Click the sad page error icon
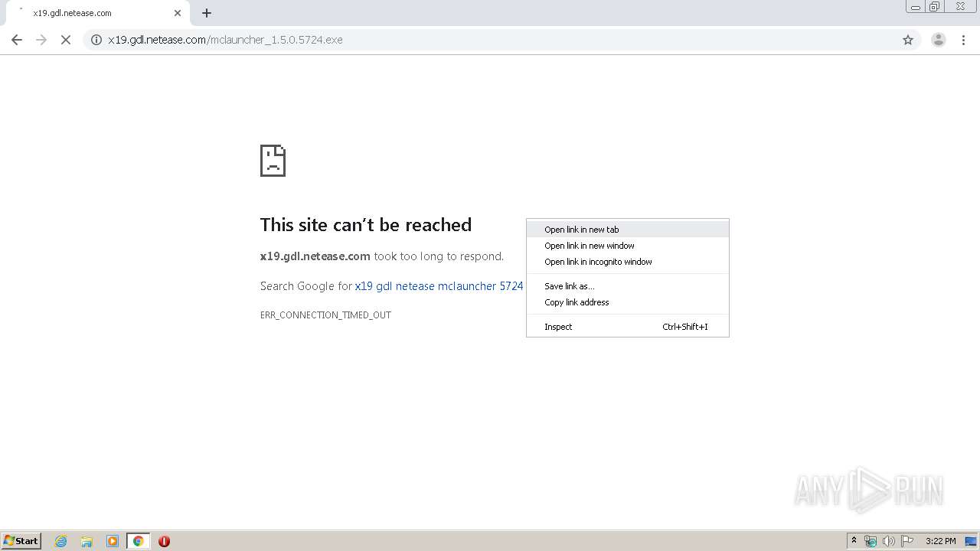 point(273,161)
